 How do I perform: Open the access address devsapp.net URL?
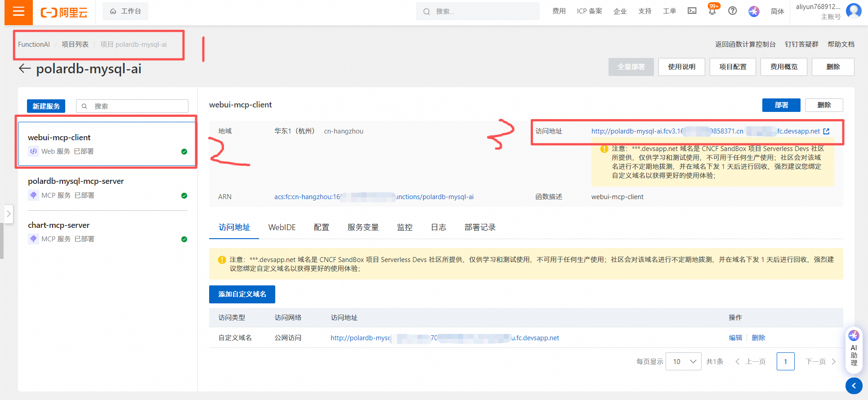[705, 131]
